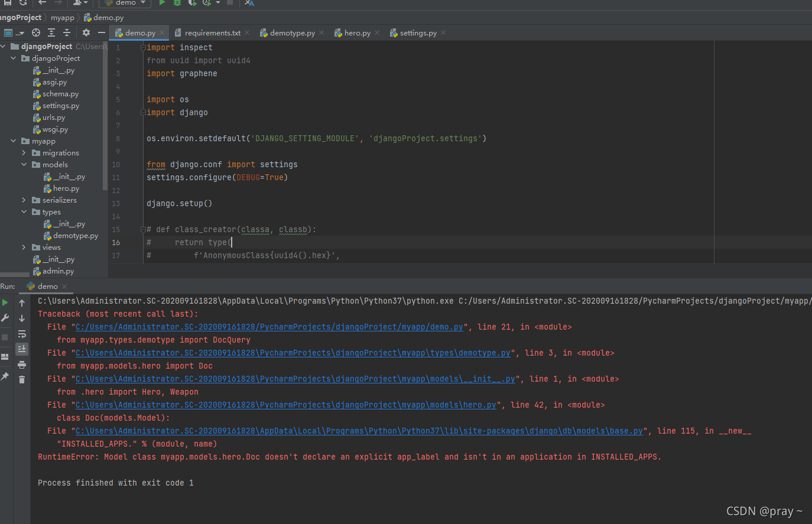812x524 pixels.
Task: Toggle soft-wrap in the console output
Action: pos(21,334)
